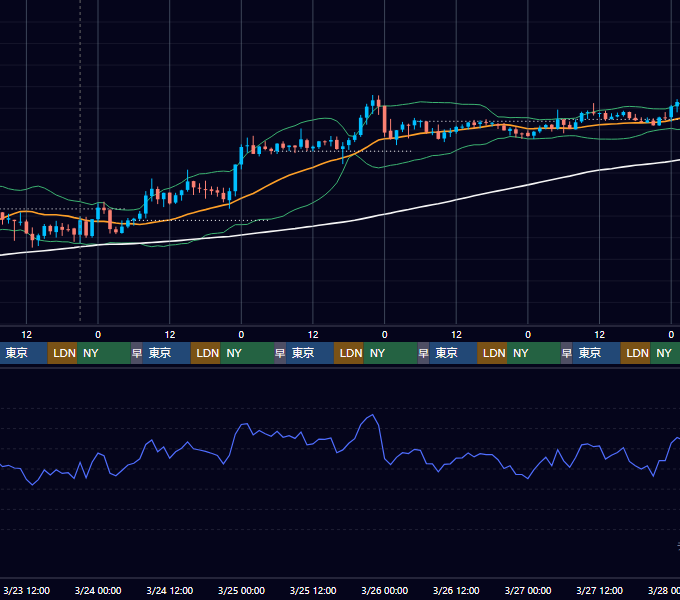This screenshot has width=680, height=600.
Task: Click the 3/24 12:00 date label
Action: pyautogui.click(x=170, y=590)
